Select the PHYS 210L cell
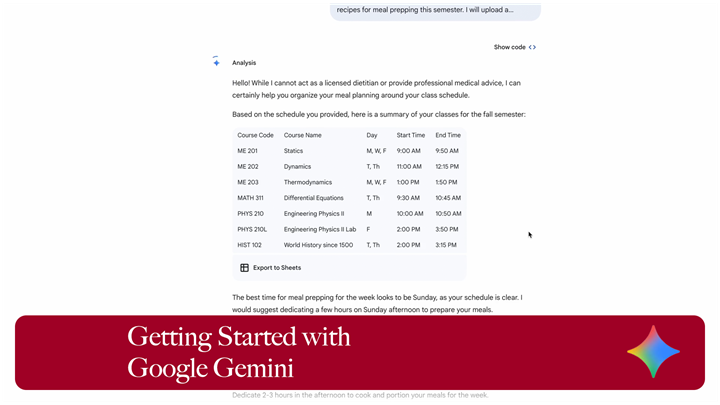Screen dimensions: 720x405 [x=252, y=229]
